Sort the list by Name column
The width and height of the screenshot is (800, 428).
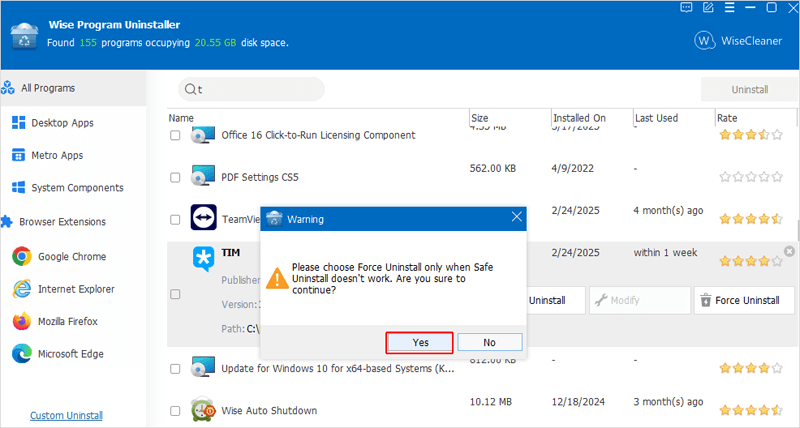click(181, 118)
